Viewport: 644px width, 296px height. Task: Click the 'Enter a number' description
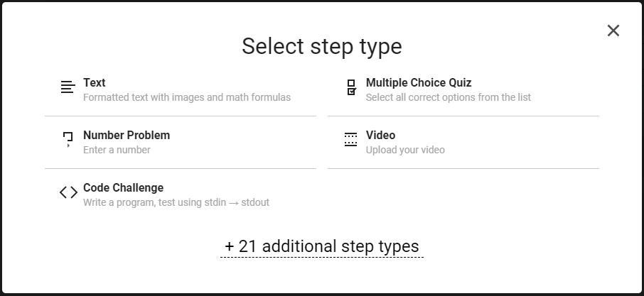[x=117, y=150]
